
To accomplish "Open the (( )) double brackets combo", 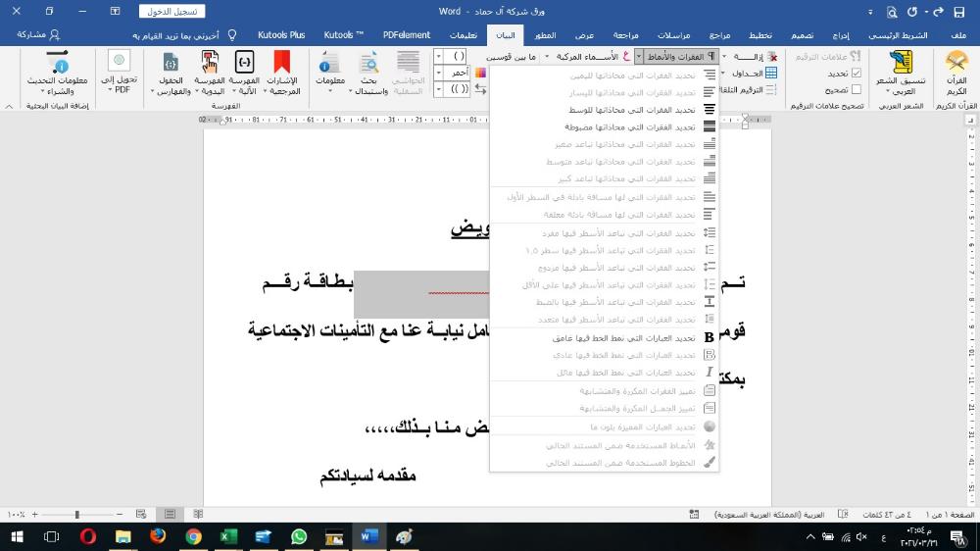I will [x=451, y=89].
